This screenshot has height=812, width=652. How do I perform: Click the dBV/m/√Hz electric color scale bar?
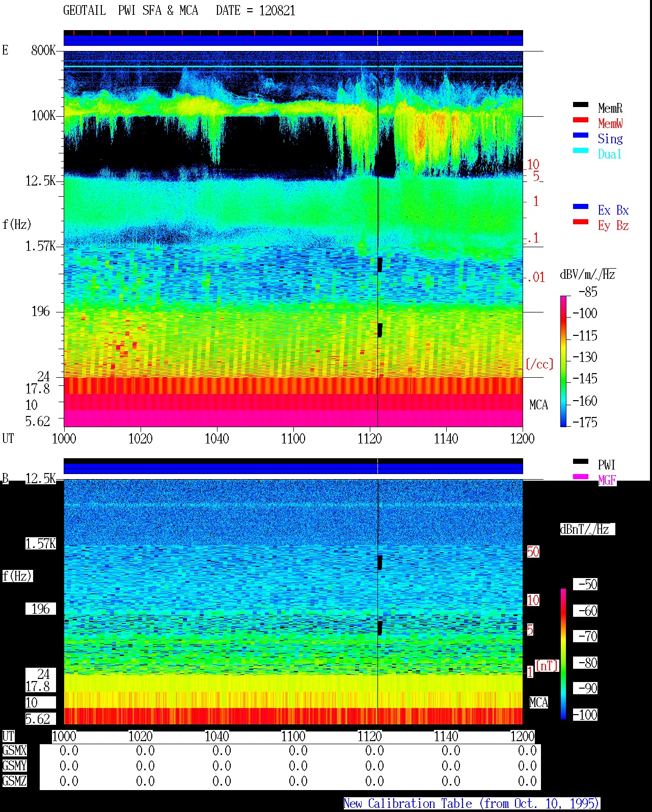(x=563, y=361)
